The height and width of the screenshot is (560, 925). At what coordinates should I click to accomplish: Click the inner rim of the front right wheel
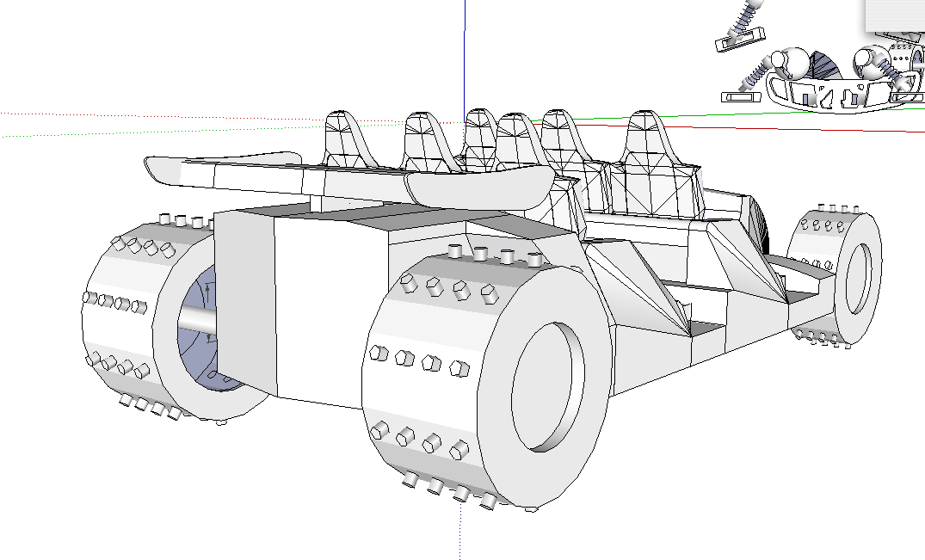(x=549, y=387)
